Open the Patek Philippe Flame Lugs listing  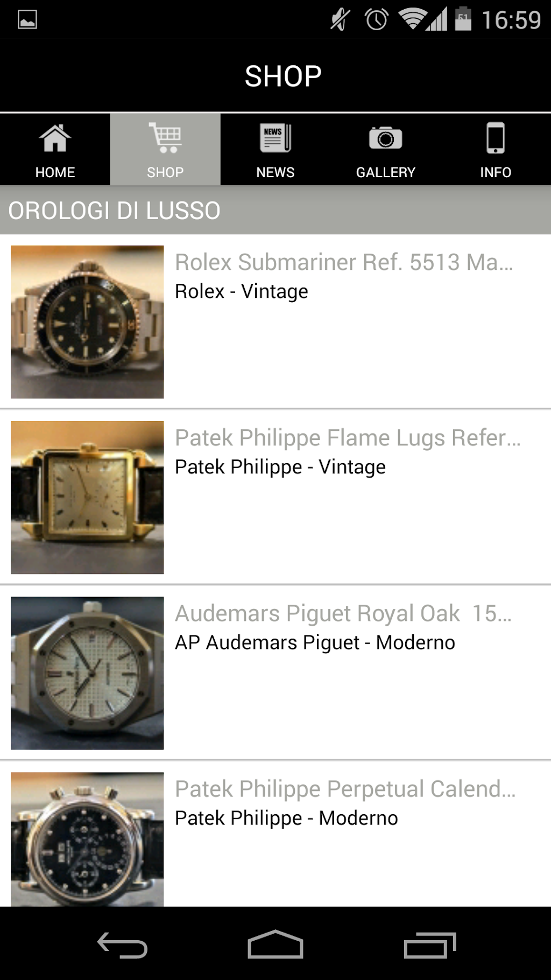point(348,438)
